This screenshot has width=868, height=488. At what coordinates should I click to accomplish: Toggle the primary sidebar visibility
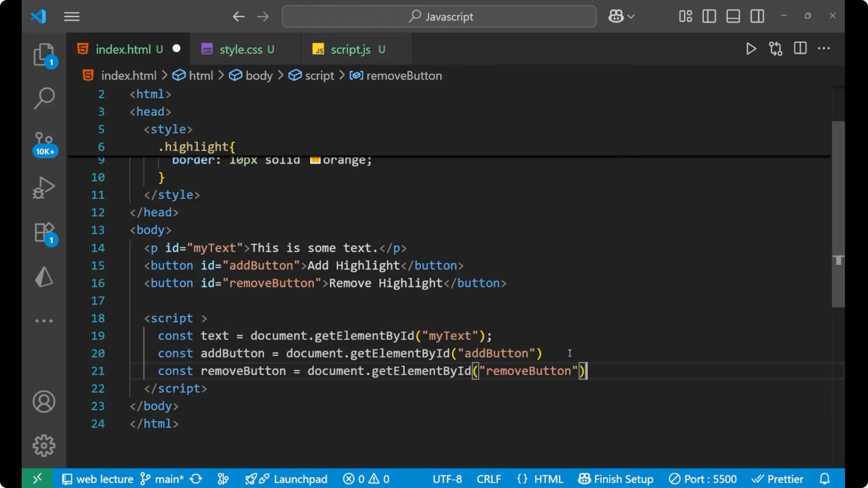(x=708, y=16)
